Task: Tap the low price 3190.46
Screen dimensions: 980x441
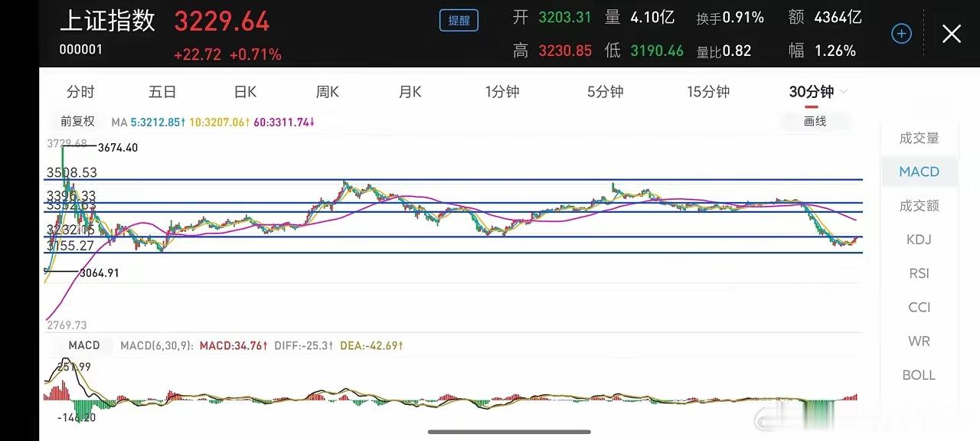Action: coord(657,51)
